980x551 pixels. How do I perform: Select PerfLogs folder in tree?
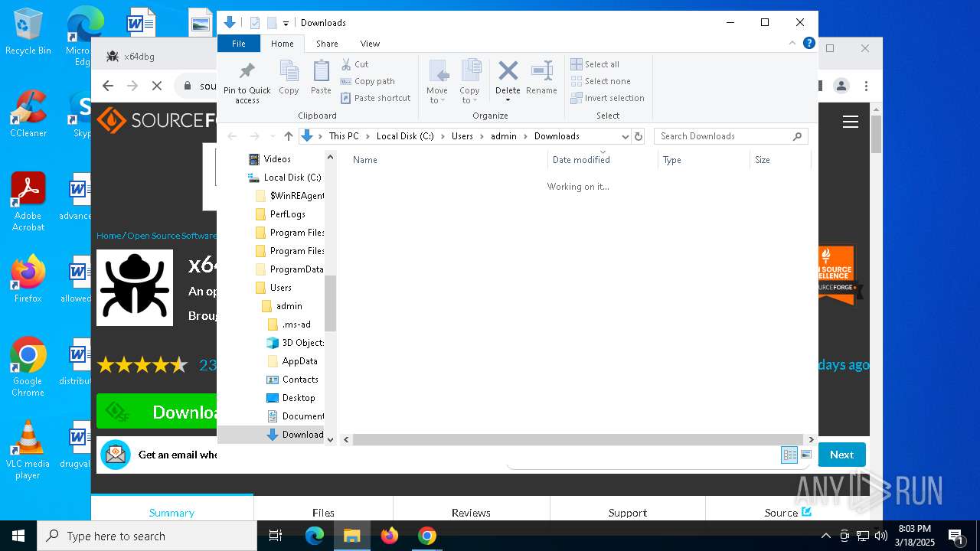(288, 214)
